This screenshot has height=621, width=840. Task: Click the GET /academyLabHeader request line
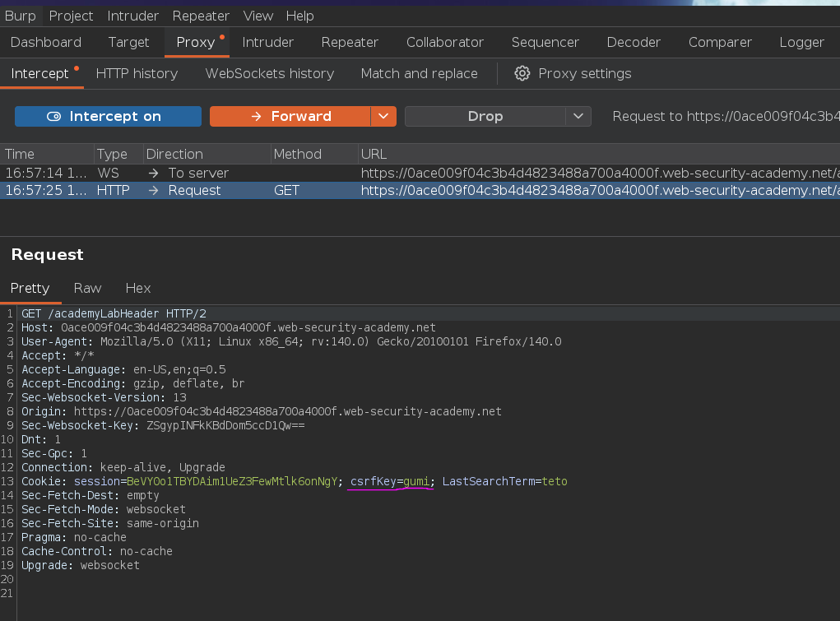tap(114, 313)
